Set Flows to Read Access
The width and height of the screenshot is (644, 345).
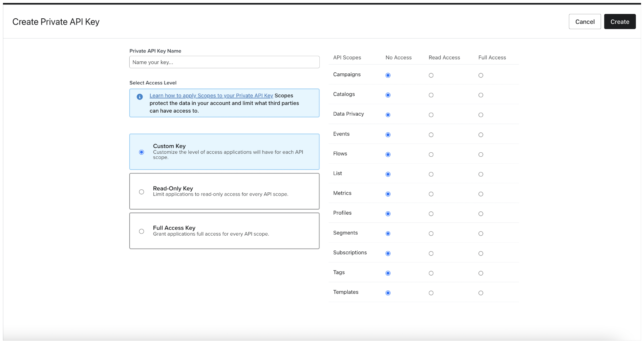click(x=431, y=155)
